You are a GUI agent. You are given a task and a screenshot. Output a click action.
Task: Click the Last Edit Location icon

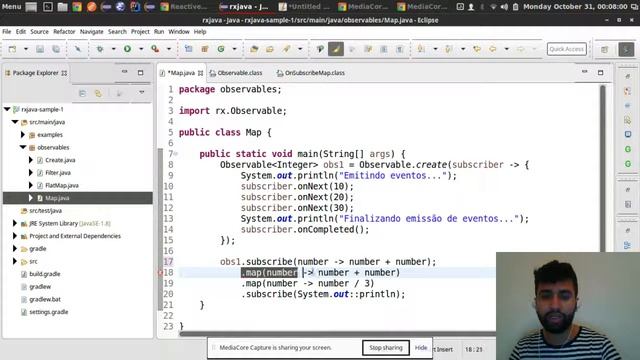pyautogui.click(x=477, y=49)
